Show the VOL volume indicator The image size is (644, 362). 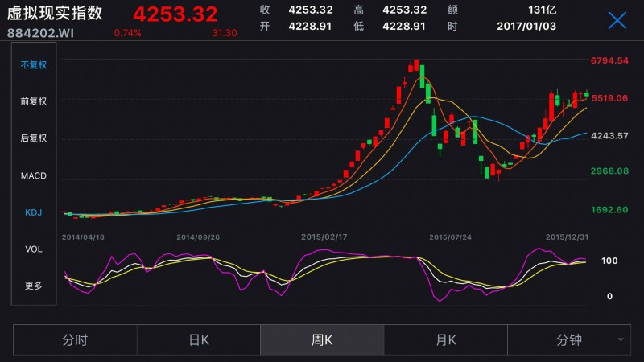tap(34, 249)
